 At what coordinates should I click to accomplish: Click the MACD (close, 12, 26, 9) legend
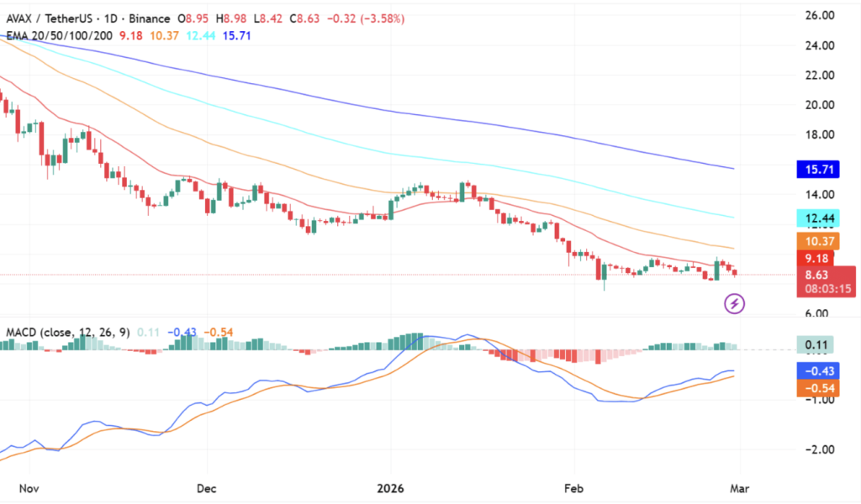click(65, 332)
